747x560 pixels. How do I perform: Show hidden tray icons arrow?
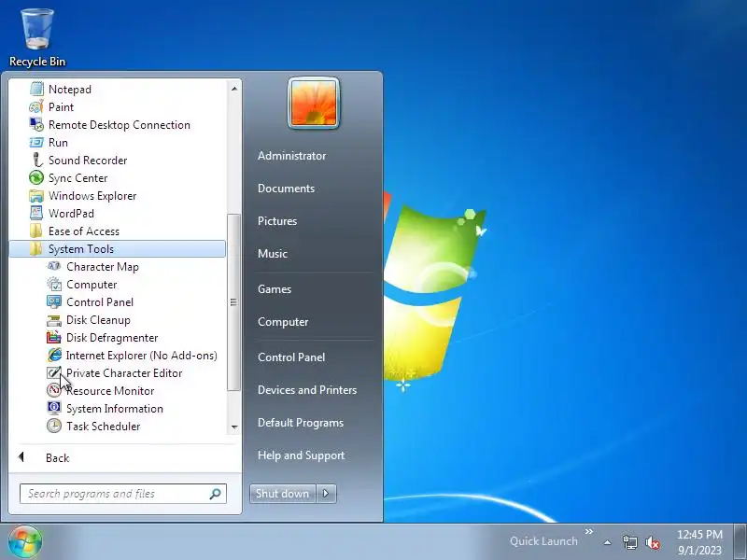608,542
